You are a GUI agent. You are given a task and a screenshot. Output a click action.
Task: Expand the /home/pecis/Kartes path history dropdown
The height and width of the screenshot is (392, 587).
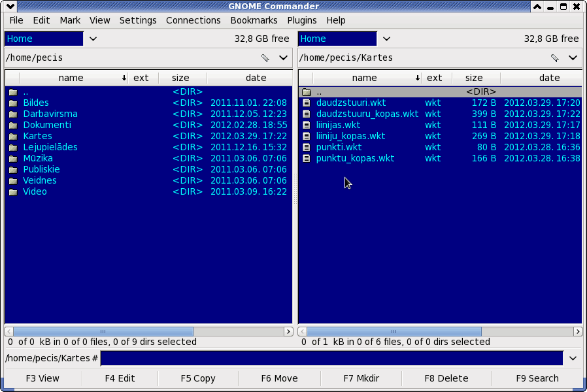coord(573,58)
